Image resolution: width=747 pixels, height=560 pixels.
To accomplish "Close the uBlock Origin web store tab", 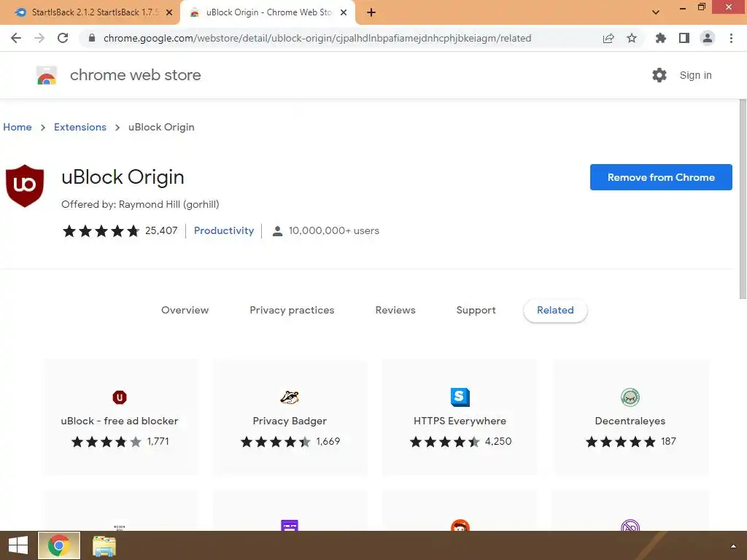I will coord(344,13).
